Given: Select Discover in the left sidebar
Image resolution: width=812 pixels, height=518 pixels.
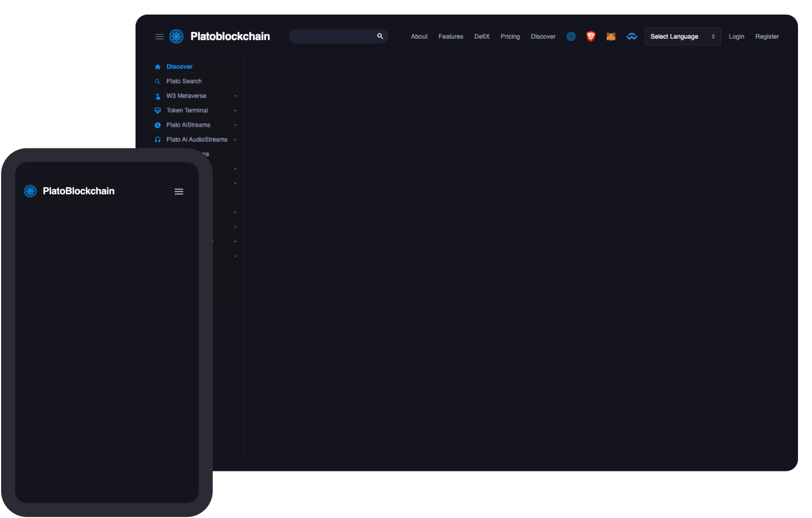Looking at the screenshot, I should click(179, 67).
